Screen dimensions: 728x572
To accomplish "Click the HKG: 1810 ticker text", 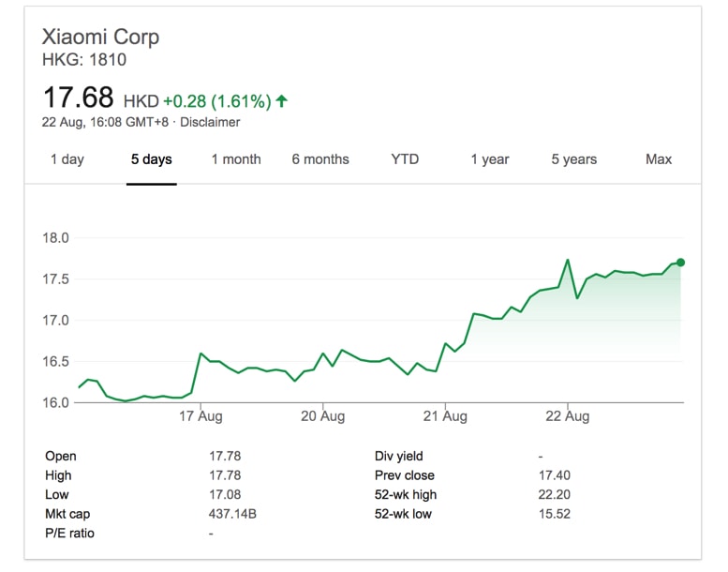I will point(84,59).
